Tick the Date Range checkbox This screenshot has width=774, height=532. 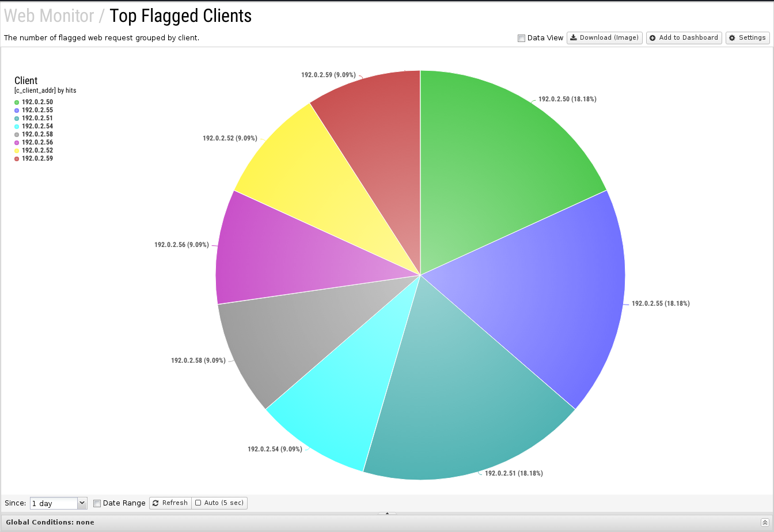(97, 503)
